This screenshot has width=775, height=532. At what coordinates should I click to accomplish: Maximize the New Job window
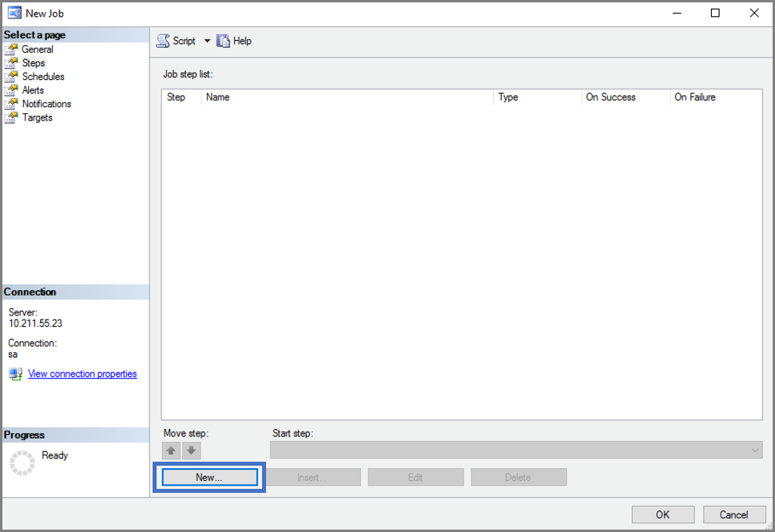click(x=715, y=14)
